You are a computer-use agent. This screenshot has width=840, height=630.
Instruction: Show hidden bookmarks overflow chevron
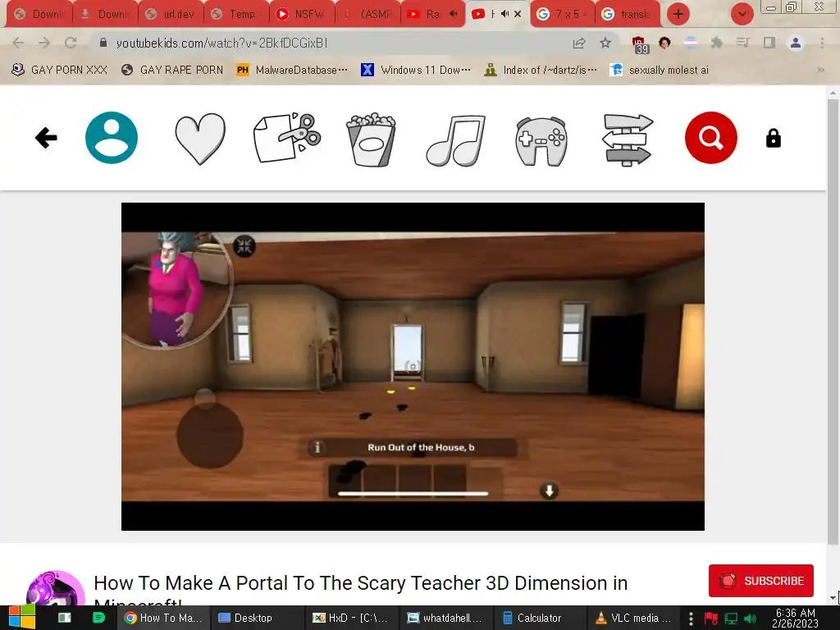[x=820, y=71]
